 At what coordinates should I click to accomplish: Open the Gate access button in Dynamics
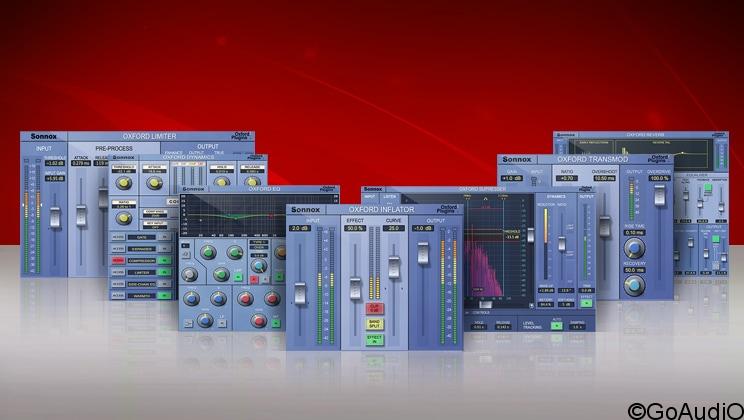click(118, 237)
